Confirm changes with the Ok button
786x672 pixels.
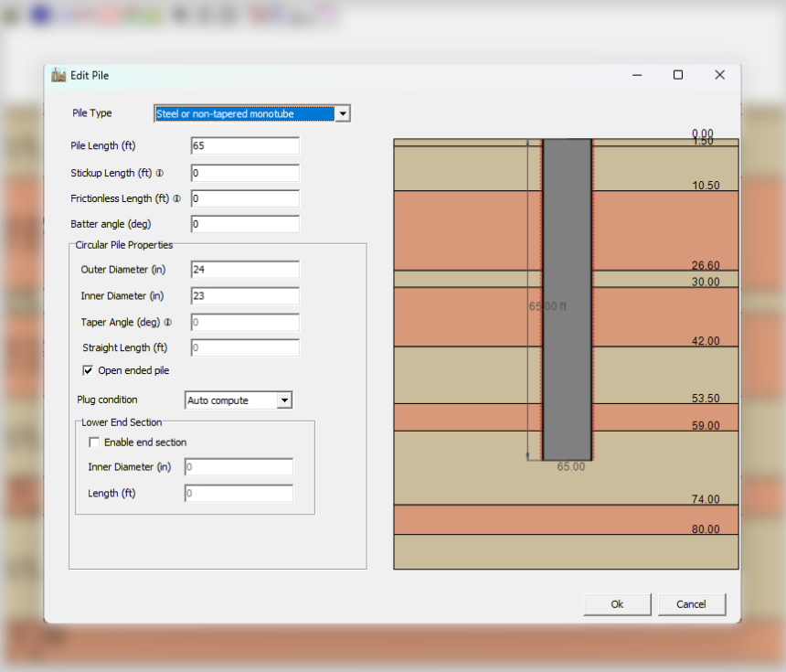617,604
